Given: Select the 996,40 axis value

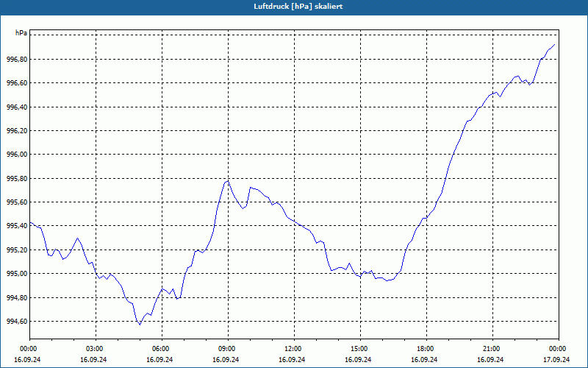Looking at the screenshot, I should [17, 107].
